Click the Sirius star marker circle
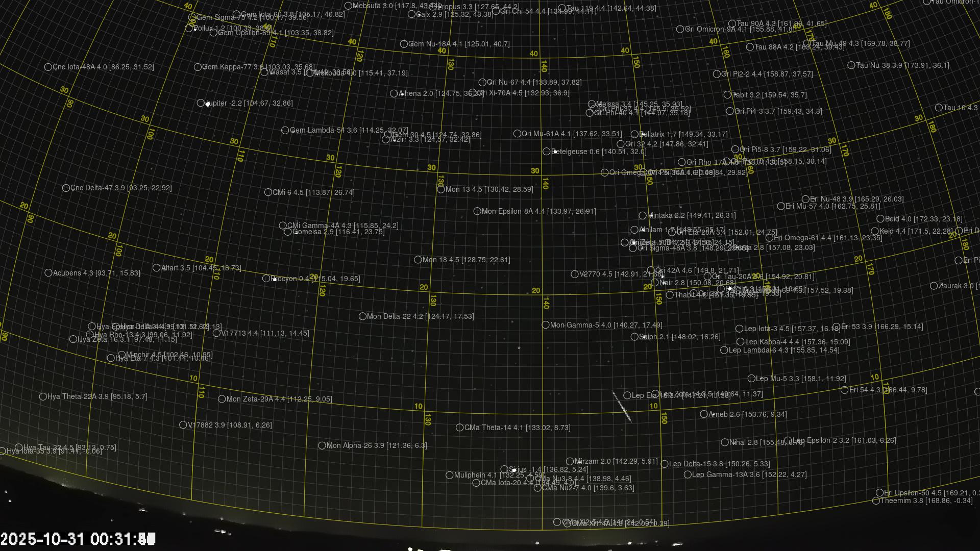 (504, 469)
